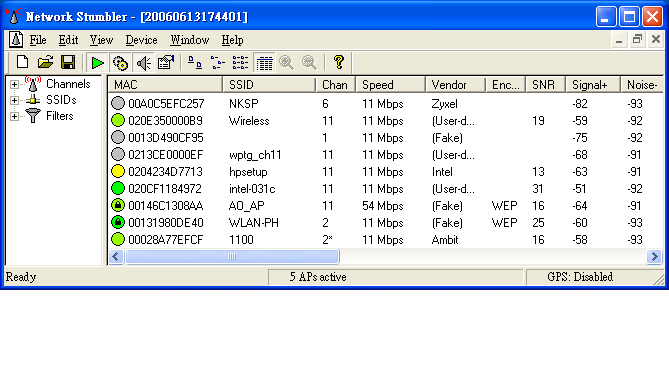Open the View menu
The height and width of the screenshot is (384, 669).
point(101,40)
